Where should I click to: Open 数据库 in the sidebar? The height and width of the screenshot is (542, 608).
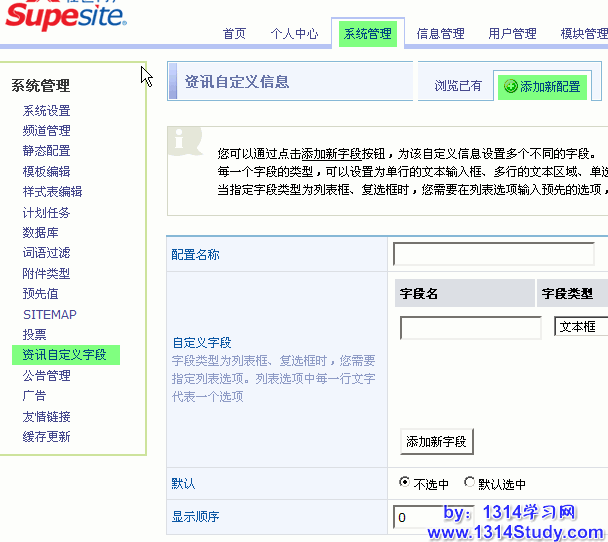pyautogui.click(x=40, y=233)
